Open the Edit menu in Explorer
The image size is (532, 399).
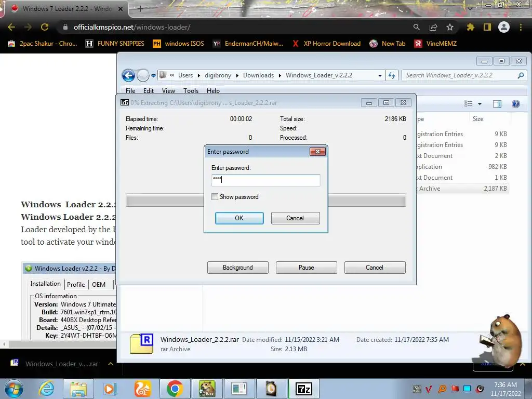click(x=148, y=90)
